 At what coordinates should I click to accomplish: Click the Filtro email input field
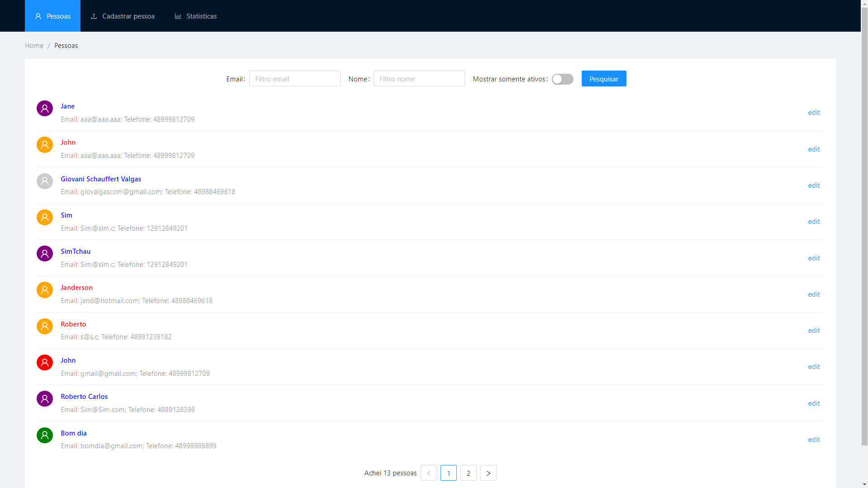point(294,78)
